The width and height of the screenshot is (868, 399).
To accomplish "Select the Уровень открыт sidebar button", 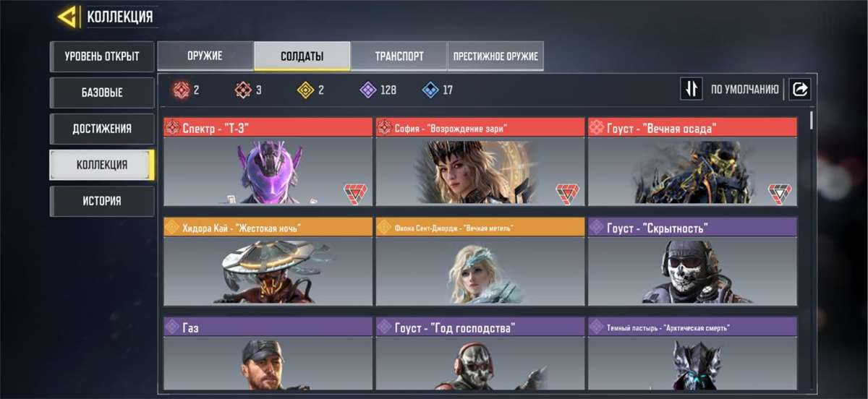I will point(102,56).
